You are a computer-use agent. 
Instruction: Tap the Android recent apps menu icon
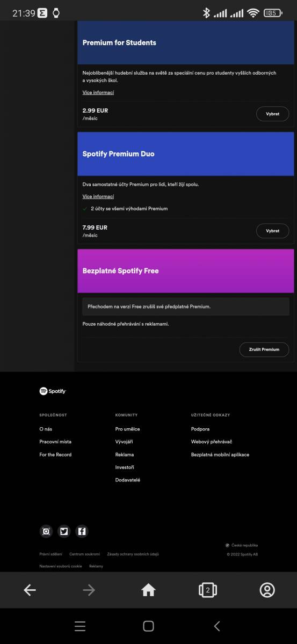tap(80, 626)
